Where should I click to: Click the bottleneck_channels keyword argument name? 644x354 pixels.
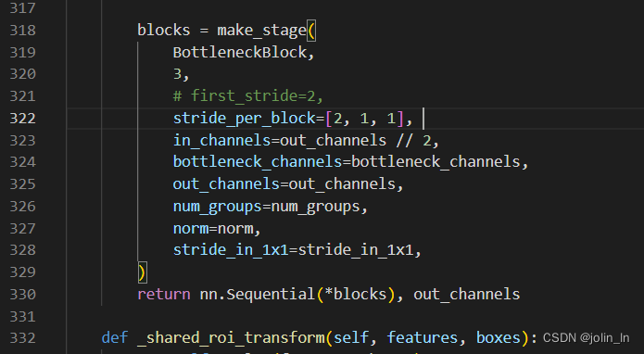click(258, 162)
